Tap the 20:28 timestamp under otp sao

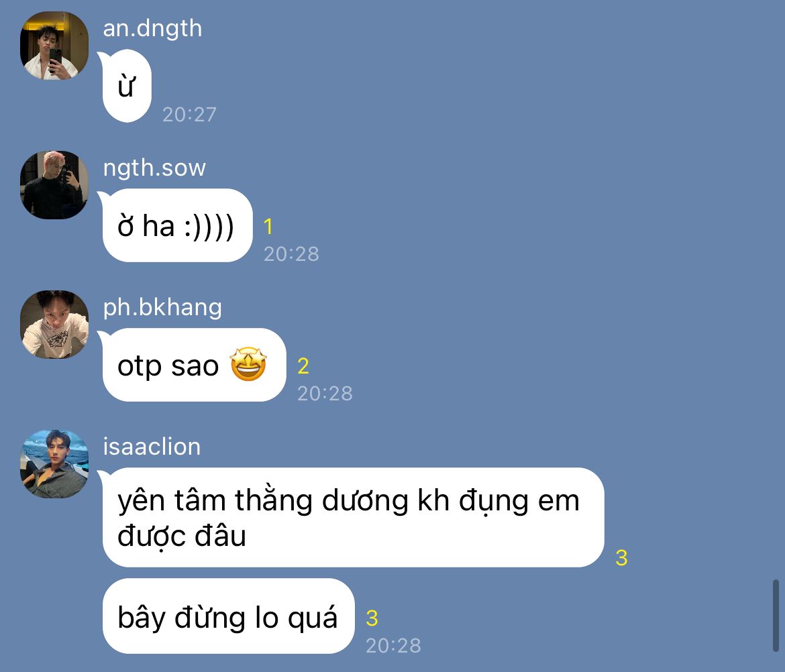click(325, 394)
